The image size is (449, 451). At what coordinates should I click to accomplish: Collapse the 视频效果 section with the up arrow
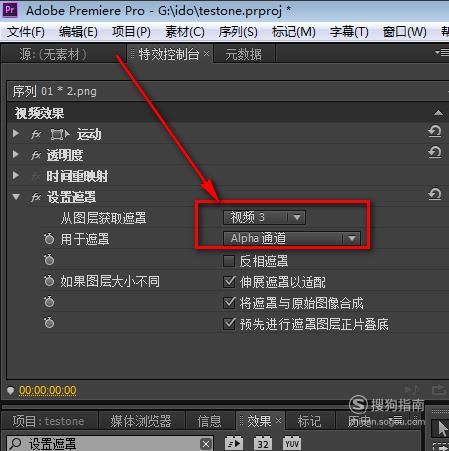[438, 113]
